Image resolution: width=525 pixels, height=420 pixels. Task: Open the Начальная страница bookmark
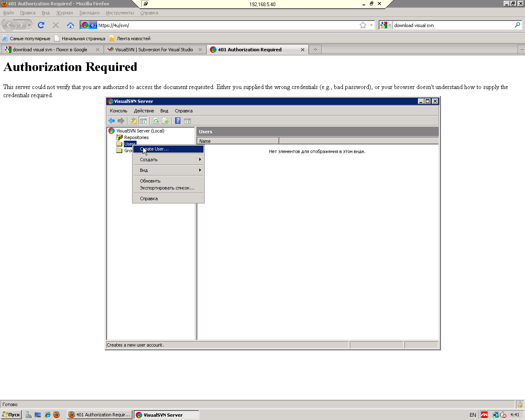pos(80,39)
